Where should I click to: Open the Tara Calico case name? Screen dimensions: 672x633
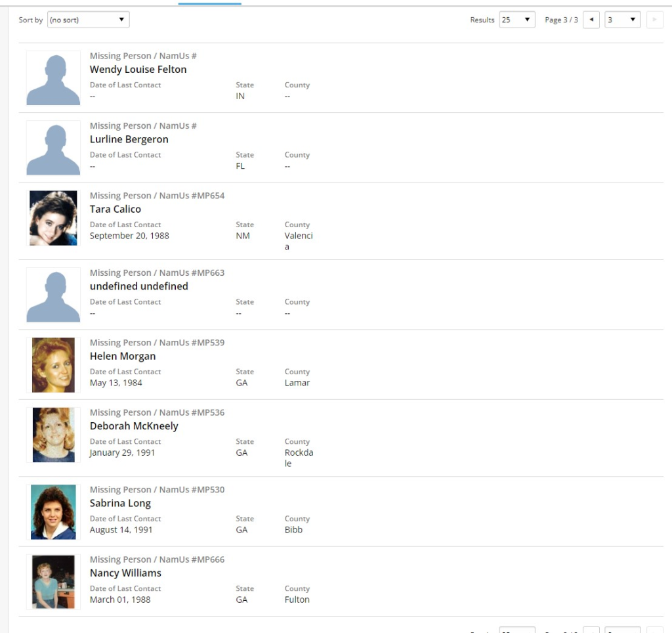click(115, 209)
